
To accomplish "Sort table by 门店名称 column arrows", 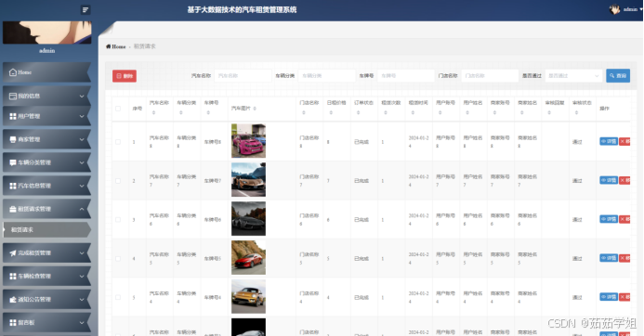I will pyautogui.click(x=304, y=112).
